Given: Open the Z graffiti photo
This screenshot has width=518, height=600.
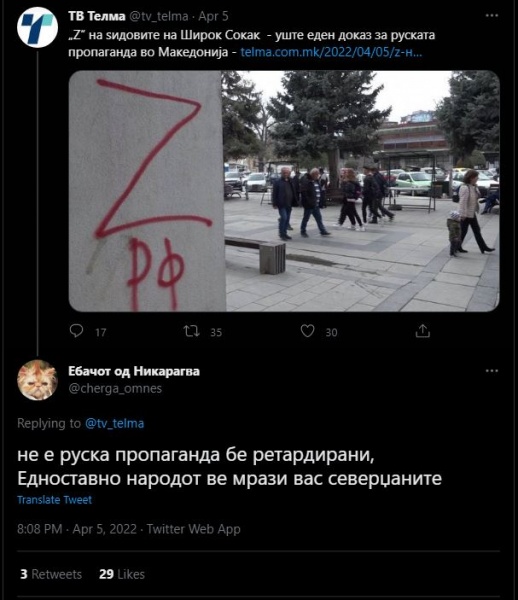Looking at the screenshot, I should pos(284,191).
